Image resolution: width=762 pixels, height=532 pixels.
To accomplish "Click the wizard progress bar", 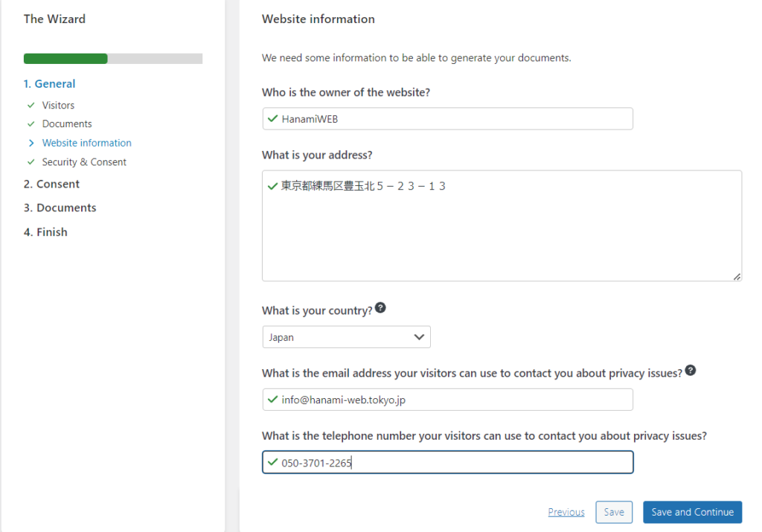I will point(113,59).
